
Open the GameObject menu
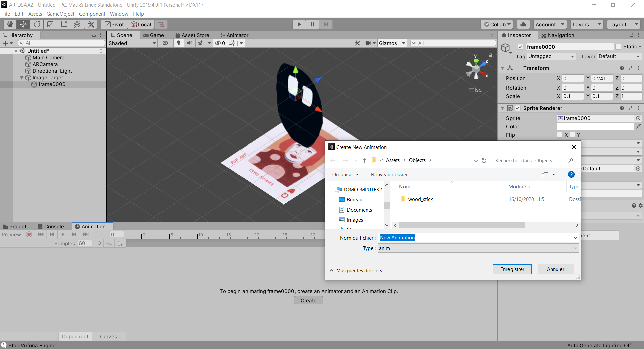[x=60, y=14]
